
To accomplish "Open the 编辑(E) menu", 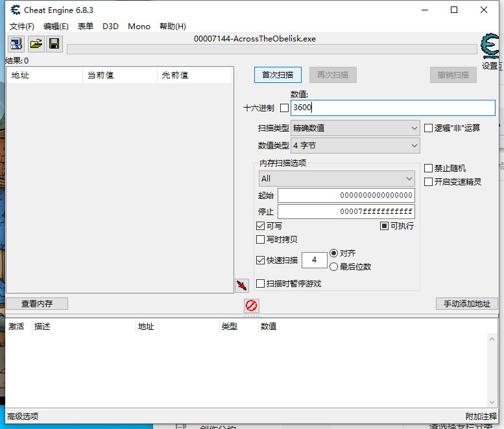I will click(x=56, y=27).
